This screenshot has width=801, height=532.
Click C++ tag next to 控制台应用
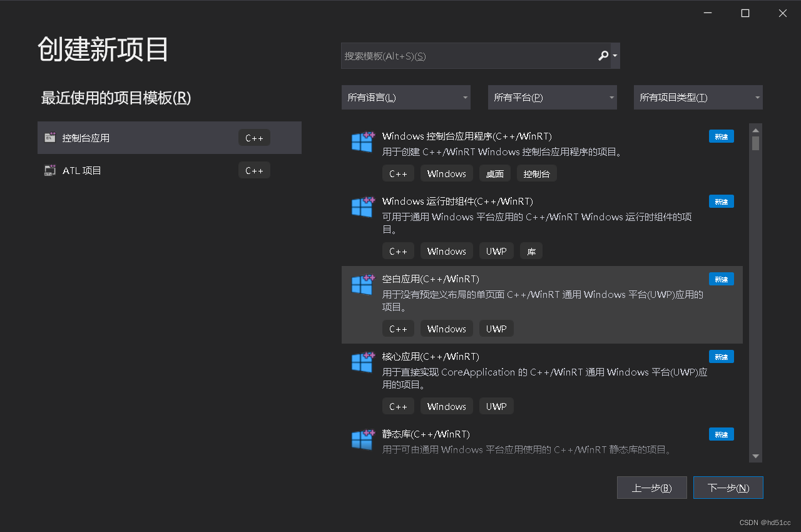(254, 138)
